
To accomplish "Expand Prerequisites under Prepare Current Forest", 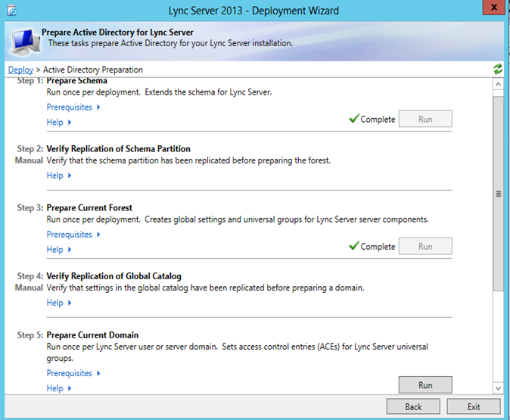I will point(73,235).
